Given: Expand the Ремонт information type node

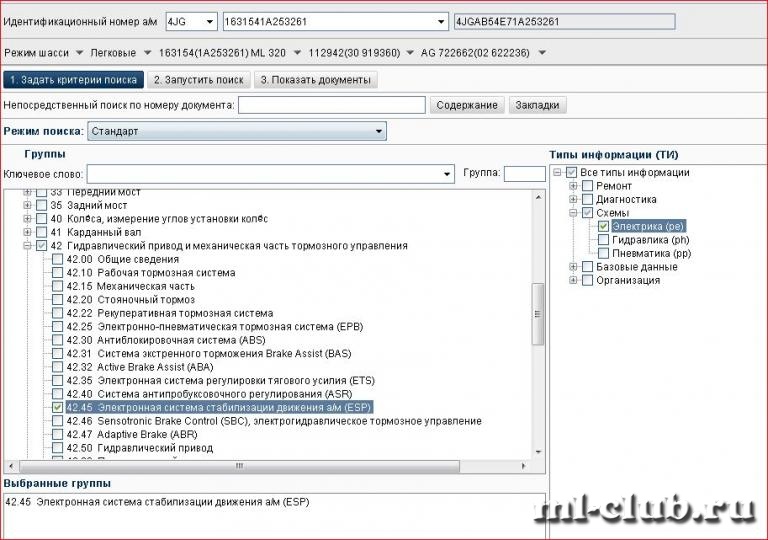Looking at the screenshot, I should click(572, 186).
